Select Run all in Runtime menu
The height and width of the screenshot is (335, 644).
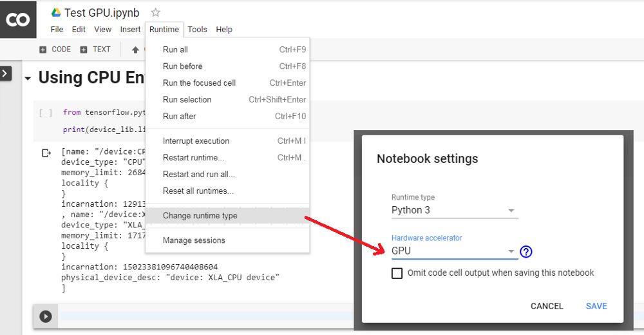click(175, 50)
